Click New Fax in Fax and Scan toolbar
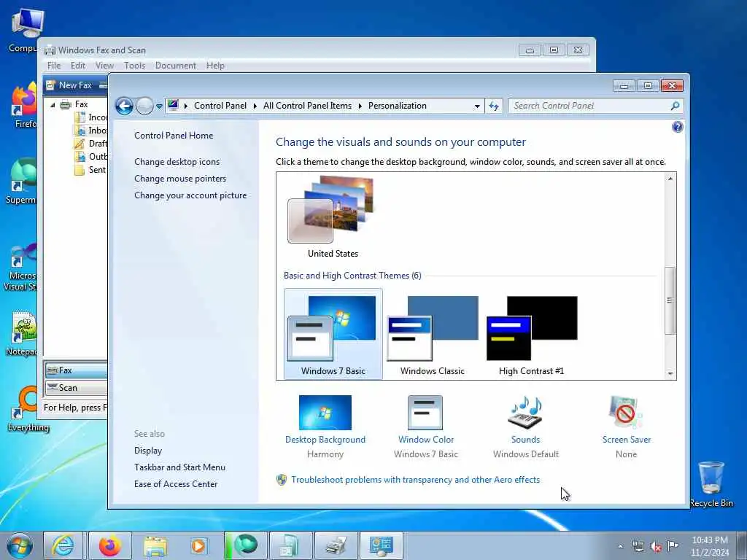The height and width of the screenshot is (560, 747). (69, 85)
